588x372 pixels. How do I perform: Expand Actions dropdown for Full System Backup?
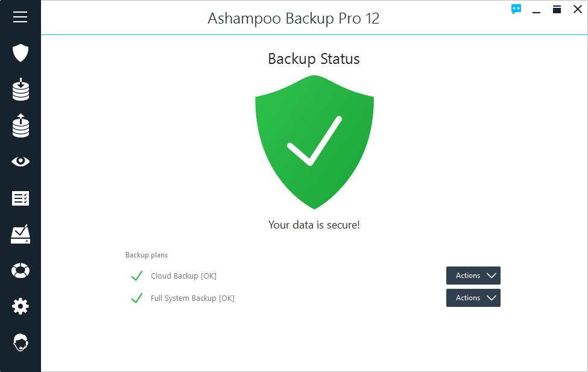[473, 298]
